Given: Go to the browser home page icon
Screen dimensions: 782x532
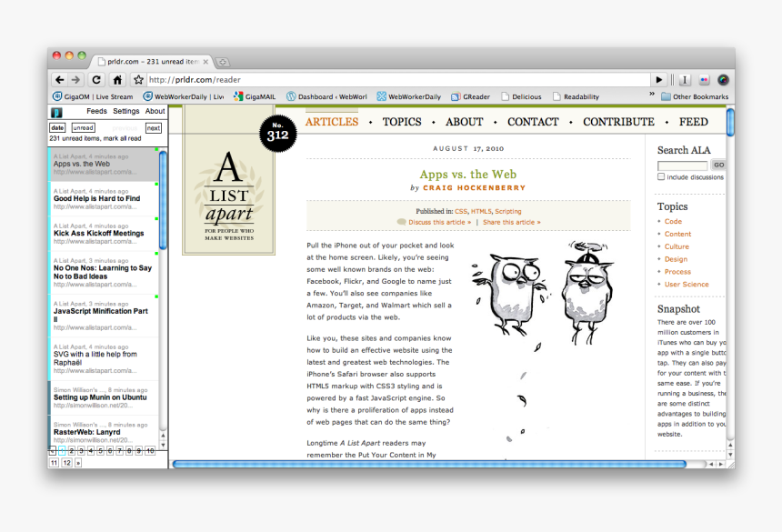Looking at the screenshot, I should 116,80.
